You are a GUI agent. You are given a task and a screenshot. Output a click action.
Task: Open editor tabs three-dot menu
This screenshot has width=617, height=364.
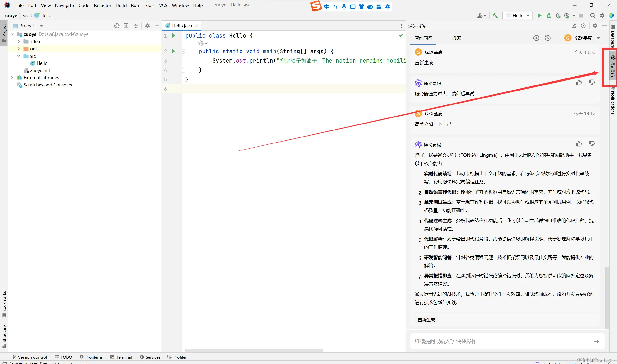pyautogui.click(x=401, y=26)
